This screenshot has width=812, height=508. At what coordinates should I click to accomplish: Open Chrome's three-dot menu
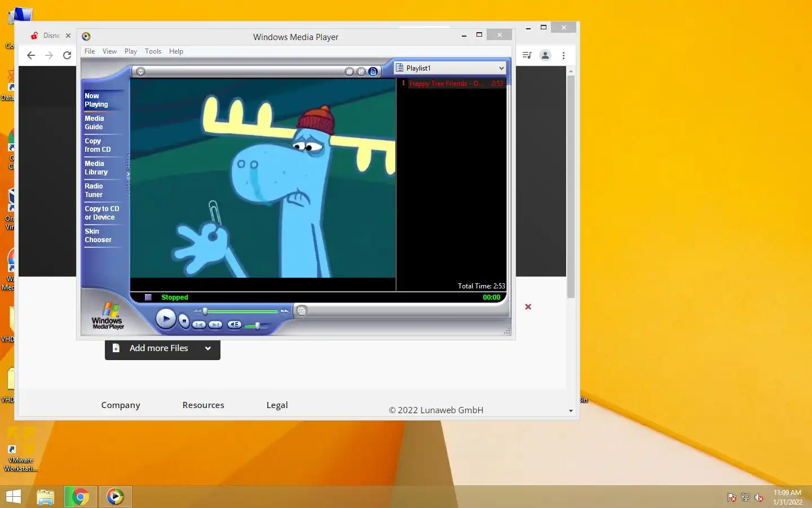563,55
